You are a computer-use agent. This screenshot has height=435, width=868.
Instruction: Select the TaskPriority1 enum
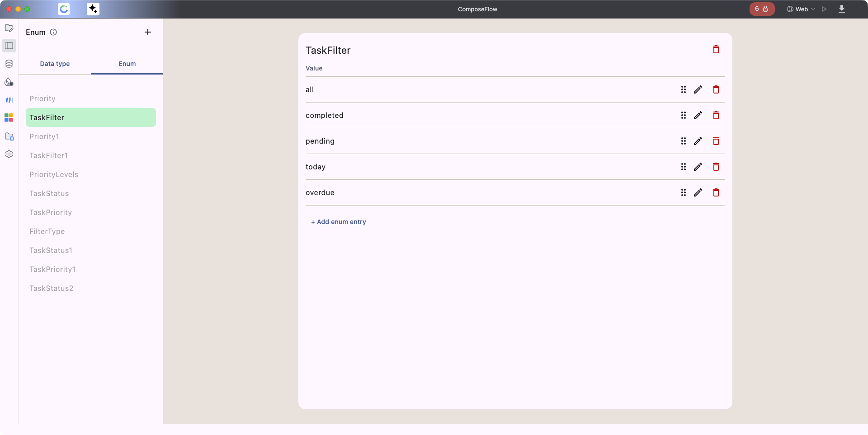click(91, 269)
